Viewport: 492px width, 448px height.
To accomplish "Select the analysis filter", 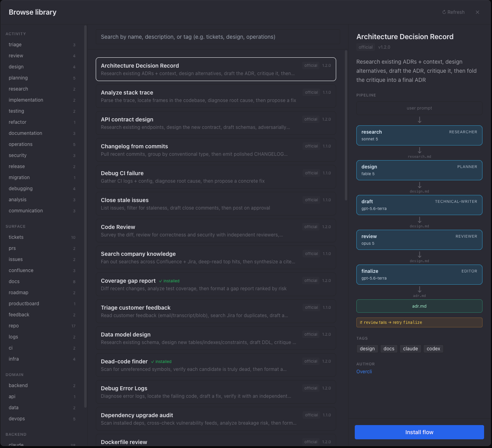I will coord(42,200).
